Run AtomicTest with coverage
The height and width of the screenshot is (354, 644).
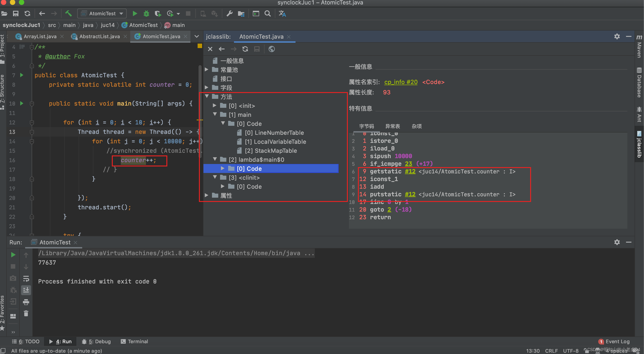click(158, 14)
